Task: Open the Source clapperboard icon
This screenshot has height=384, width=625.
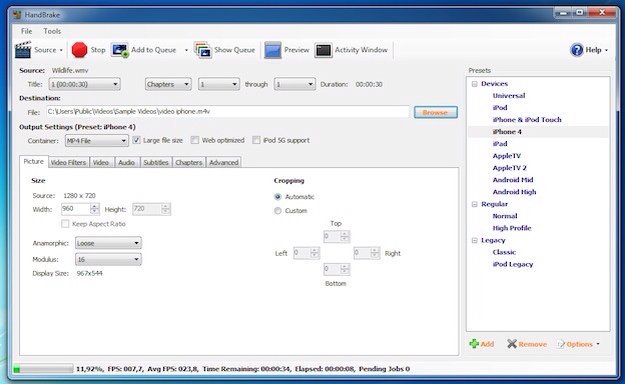Action: [x=23, y=50]
